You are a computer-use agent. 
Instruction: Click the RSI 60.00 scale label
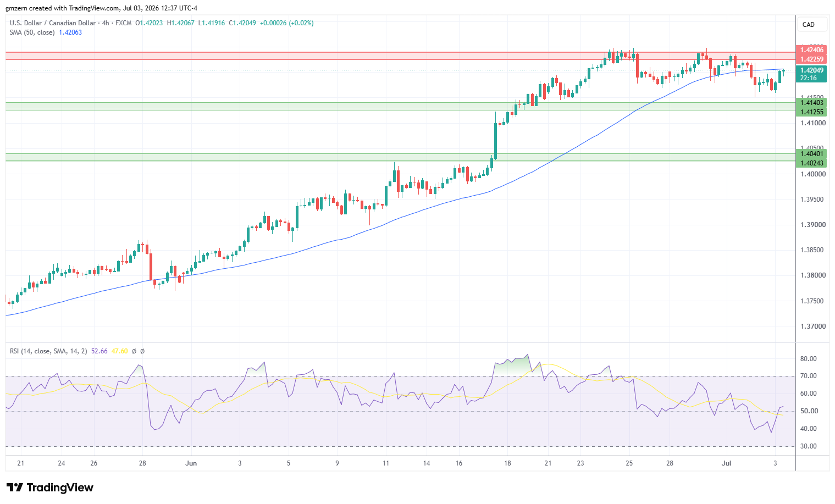coord(809,394)
